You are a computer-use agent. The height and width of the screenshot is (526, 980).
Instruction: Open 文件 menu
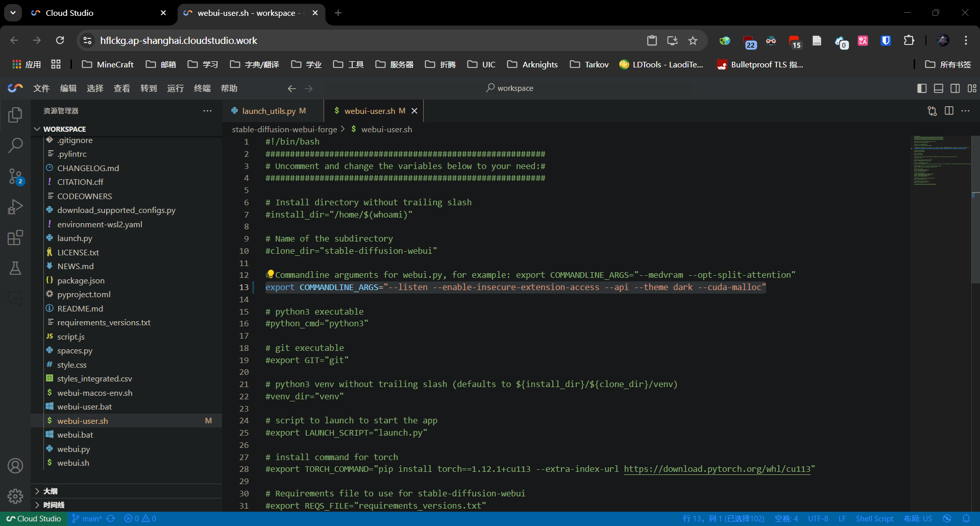pos(41,88)
